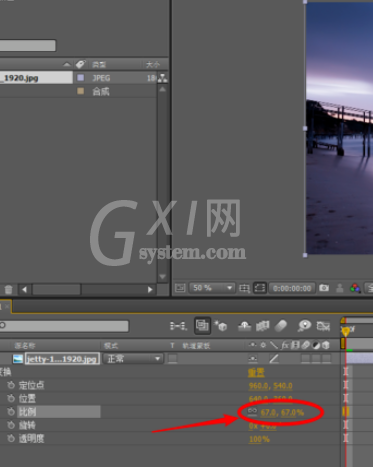Select the 定位点 property name
The height and width of the screenshot is (467, 373).
[x=31, y=385]
